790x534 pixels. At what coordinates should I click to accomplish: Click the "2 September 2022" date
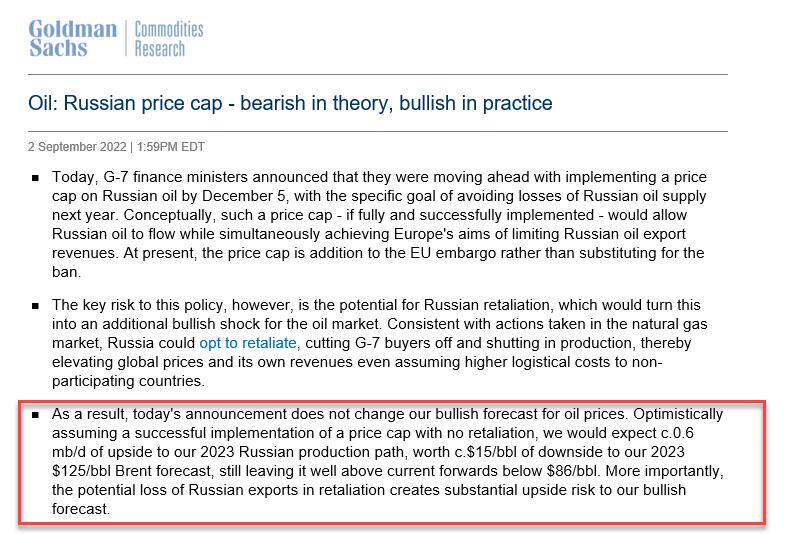point(78,146)
